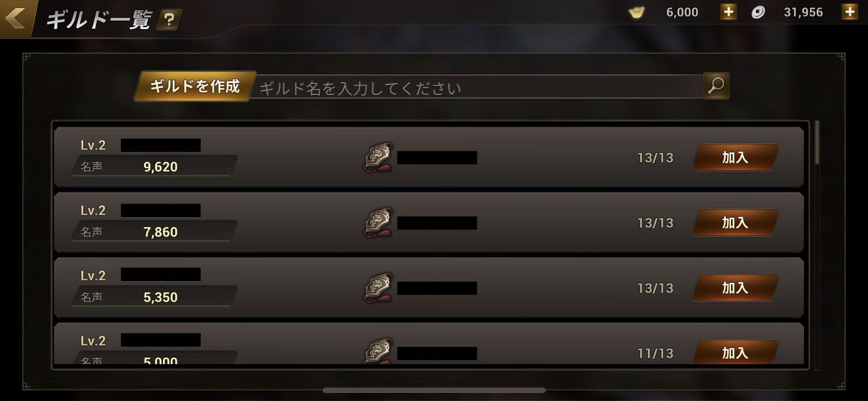Add more gold with plus beside 6,000
Image resolution: width=868 pixels, height=401 pixels.
(728, 12)
